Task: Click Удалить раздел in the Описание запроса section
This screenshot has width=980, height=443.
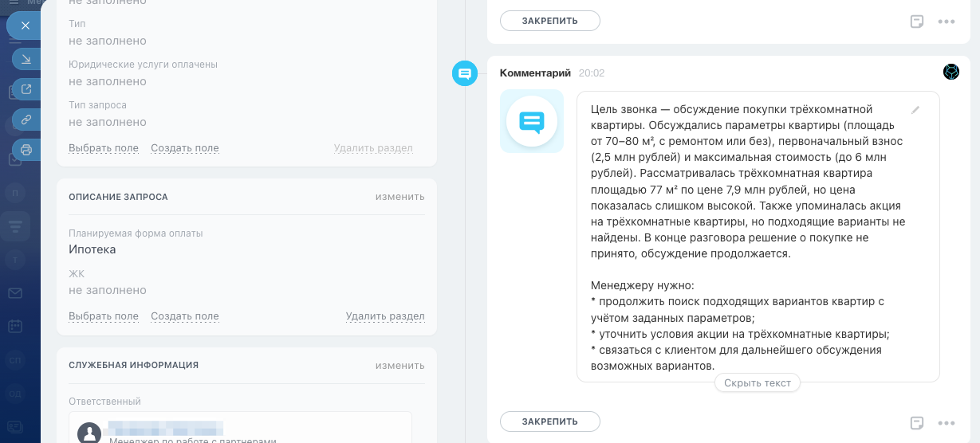Action: (384, 316)
